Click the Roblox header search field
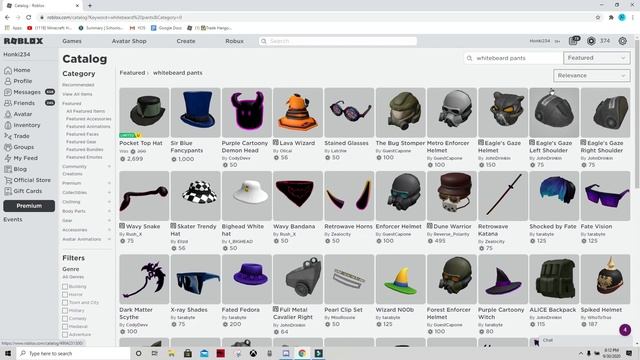Viewport: 640px width, 360px height. tap(338, 41)
